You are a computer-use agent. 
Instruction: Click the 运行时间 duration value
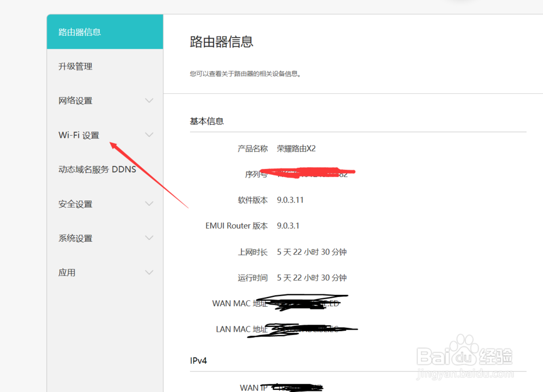[312, 278]
